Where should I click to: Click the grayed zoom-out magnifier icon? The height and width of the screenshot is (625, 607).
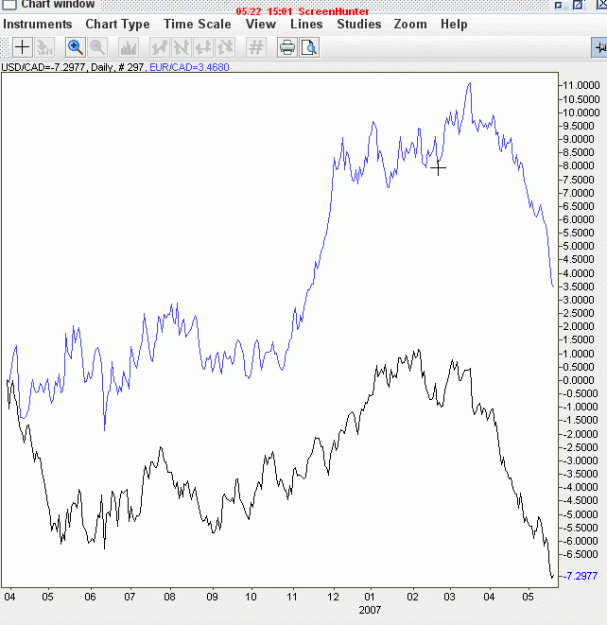[97, 47]
